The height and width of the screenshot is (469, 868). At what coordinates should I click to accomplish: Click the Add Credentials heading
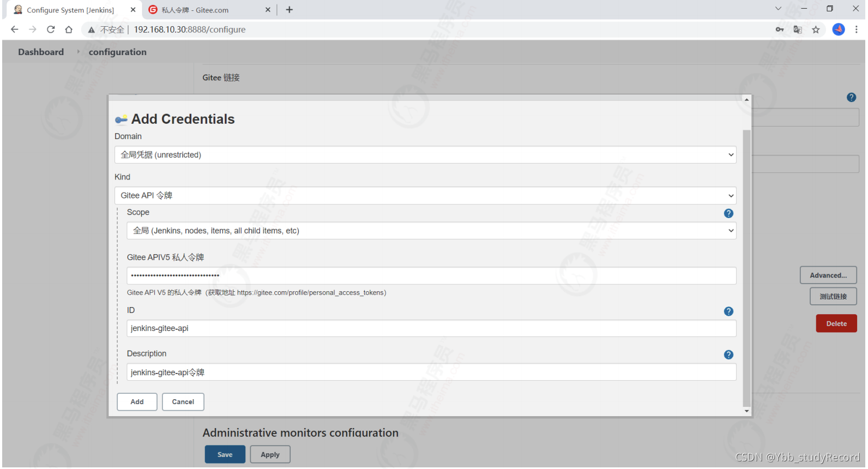[x=183, y=119]
